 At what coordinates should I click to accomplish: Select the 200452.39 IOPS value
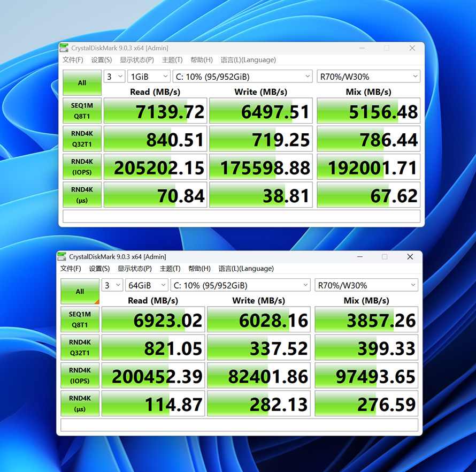click(x=153, y=376)
